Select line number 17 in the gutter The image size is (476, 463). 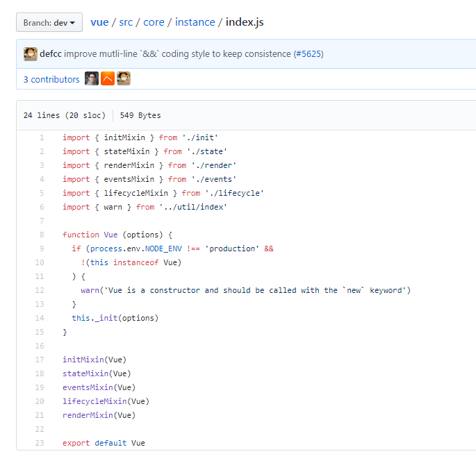(40, 360)
